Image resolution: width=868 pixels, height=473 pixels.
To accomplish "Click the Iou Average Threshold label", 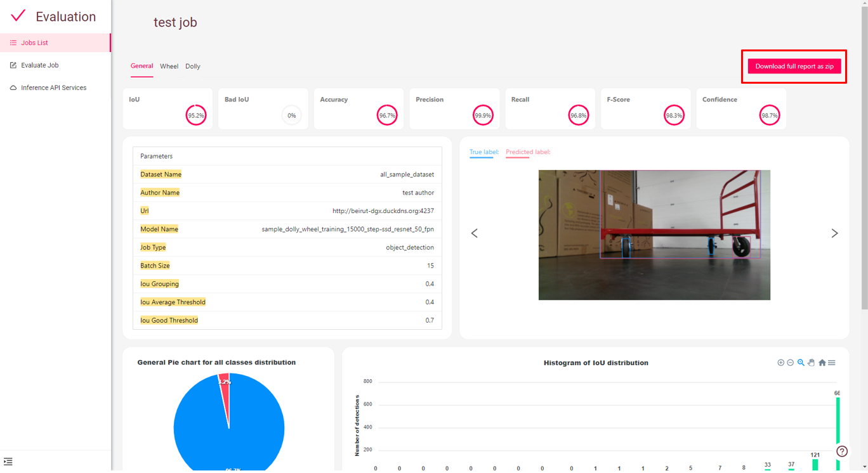I will [173, 302].
